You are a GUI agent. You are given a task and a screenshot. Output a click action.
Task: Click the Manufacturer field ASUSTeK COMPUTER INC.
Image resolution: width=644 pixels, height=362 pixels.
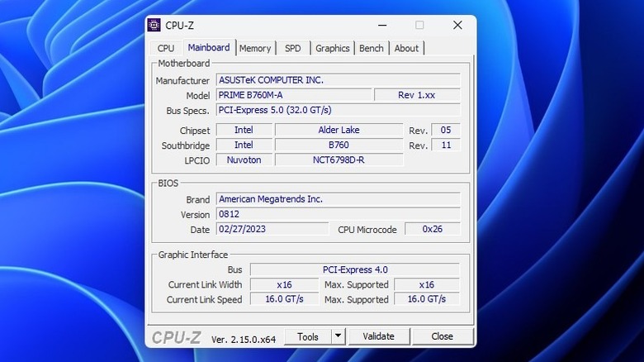338,80
